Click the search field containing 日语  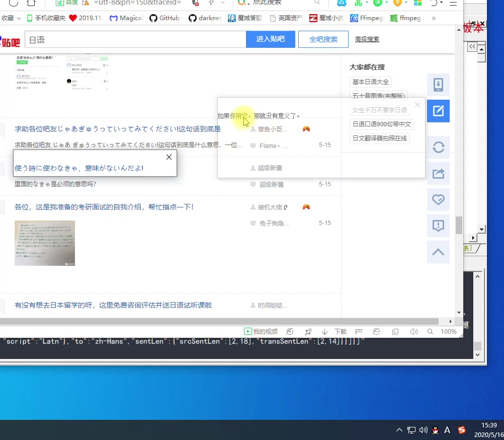point(136,39)
